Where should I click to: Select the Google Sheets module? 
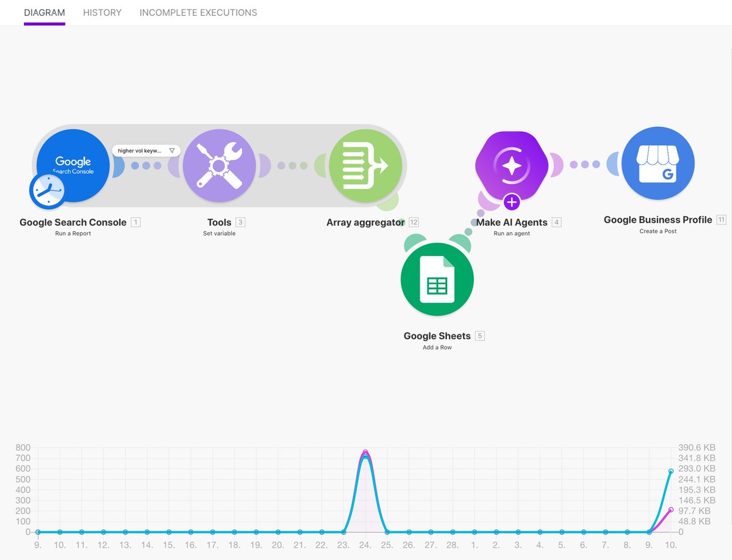point(437,279)
